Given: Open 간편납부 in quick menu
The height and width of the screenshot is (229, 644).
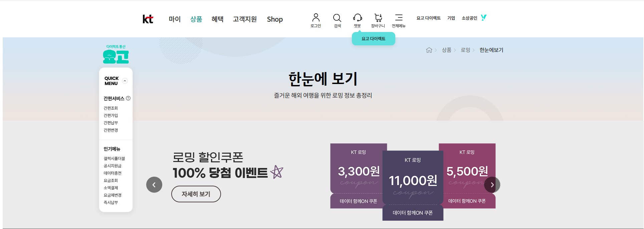Looking at the screenshot, I should pyautogui.click(x=111, y=123).
